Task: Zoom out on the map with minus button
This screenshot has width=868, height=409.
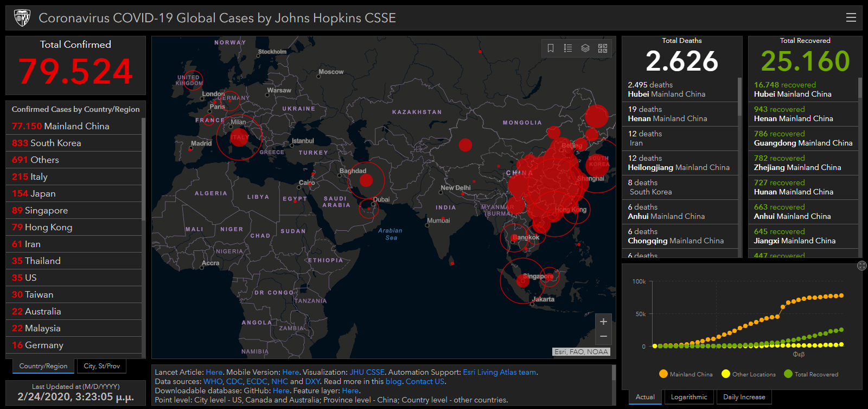Action: [x=603, y=337]
